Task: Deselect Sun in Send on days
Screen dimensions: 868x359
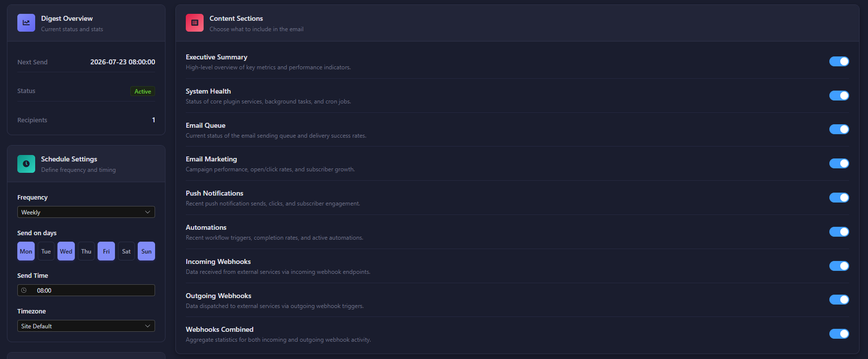Action: pyautogui.click(x=146, y=251)
